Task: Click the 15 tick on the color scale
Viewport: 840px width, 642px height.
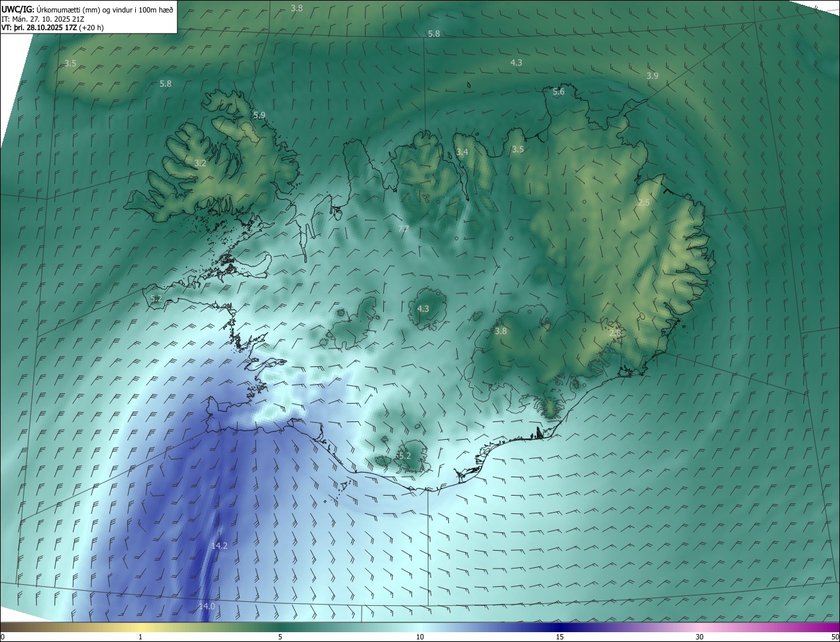Action: coord(560,637)
